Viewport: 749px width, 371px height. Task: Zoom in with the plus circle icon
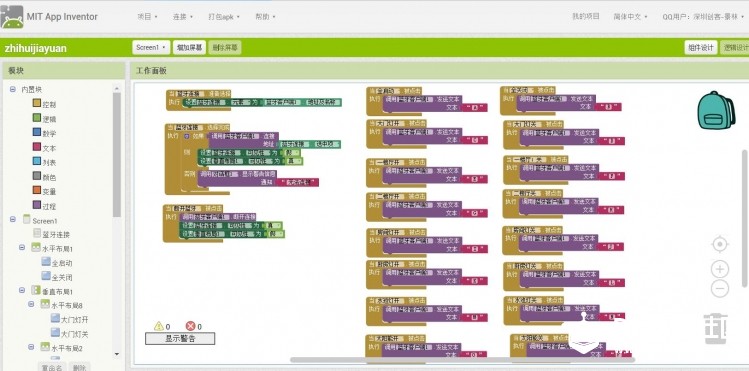tap(719, 269)
